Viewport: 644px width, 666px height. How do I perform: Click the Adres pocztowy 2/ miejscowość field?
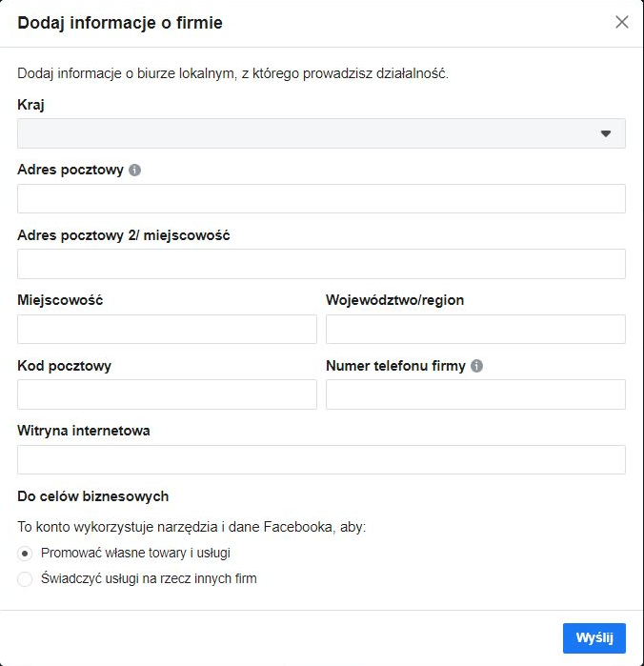[x=321, y=264]
